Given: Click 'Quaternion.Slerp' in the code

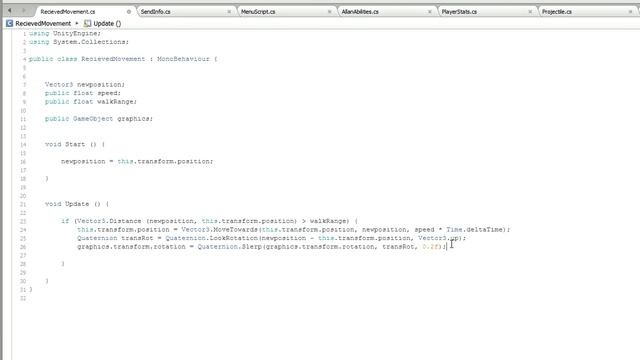Looking at the screenshot, I should click(x=230, y=247).
